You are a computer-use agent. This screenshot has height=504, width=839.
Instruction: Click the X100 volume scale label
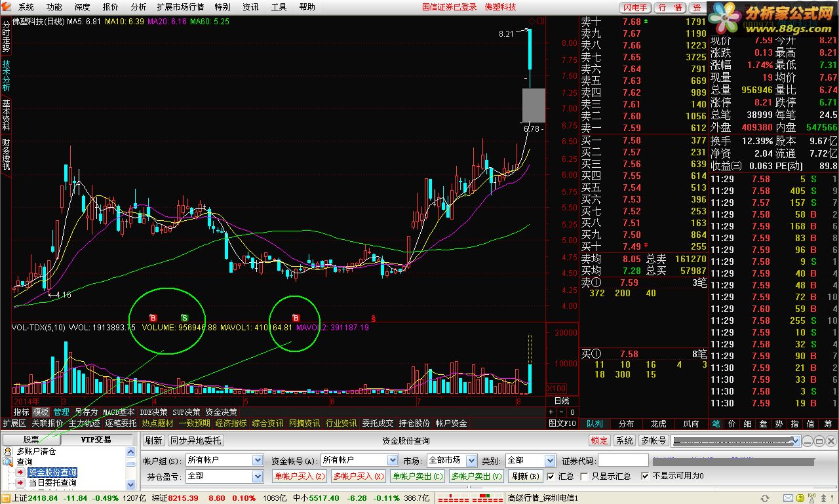click(556, 388)
